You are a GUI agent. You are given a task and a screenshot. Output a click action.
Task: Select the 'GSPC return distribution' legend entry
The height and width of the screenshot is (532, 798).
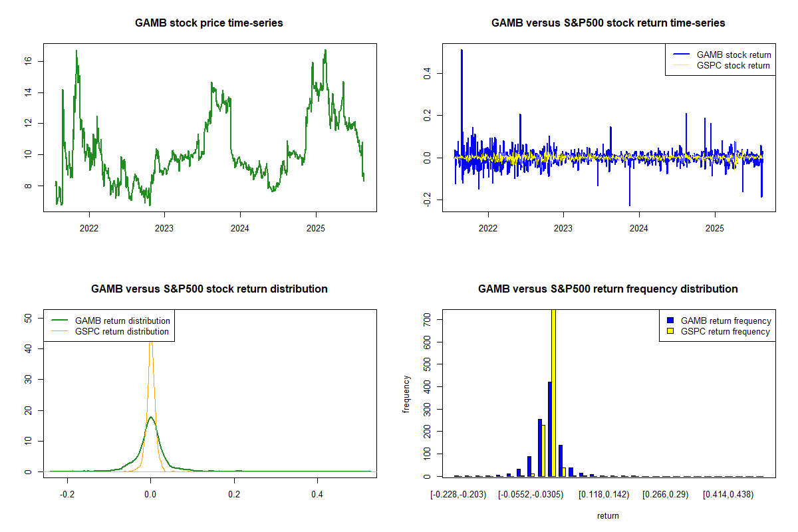pyautogui.click(x=122, y=331)
